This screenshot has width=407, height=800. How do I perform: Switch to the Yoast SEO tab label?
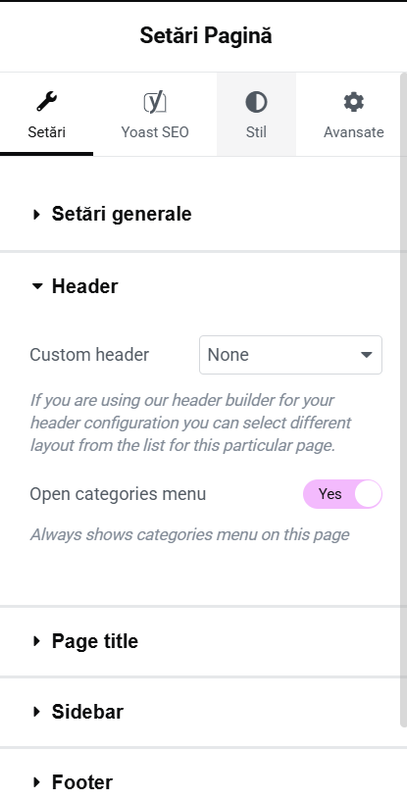coord(155,133)
